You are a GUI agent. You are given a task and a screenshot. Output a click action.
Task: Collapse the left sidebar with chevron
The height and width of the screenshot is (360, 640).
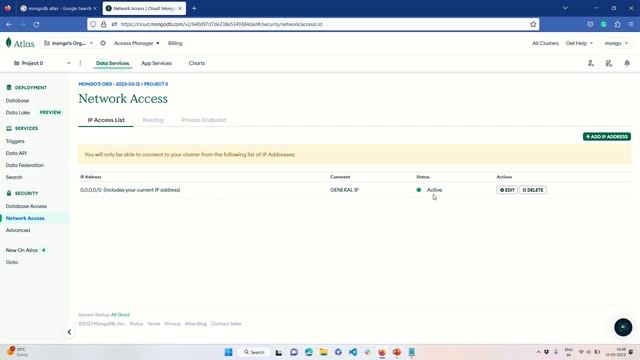[69, 332]
